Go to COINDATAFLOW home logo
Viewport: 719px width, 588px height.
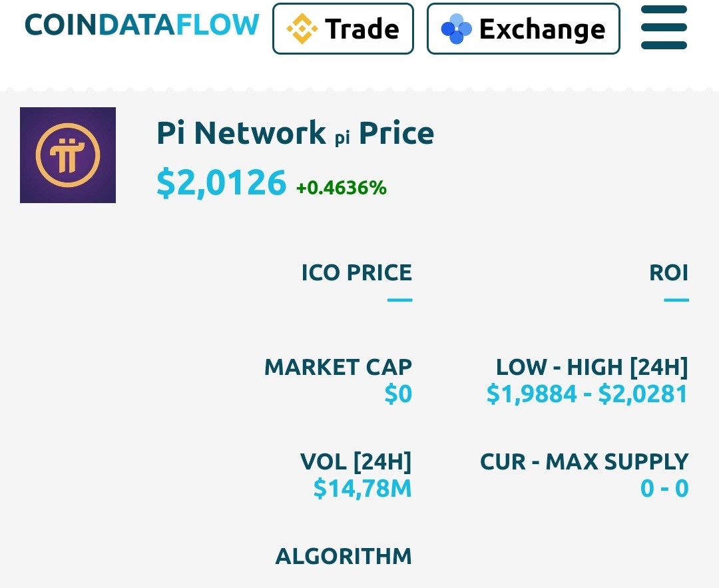pos(142,25)
